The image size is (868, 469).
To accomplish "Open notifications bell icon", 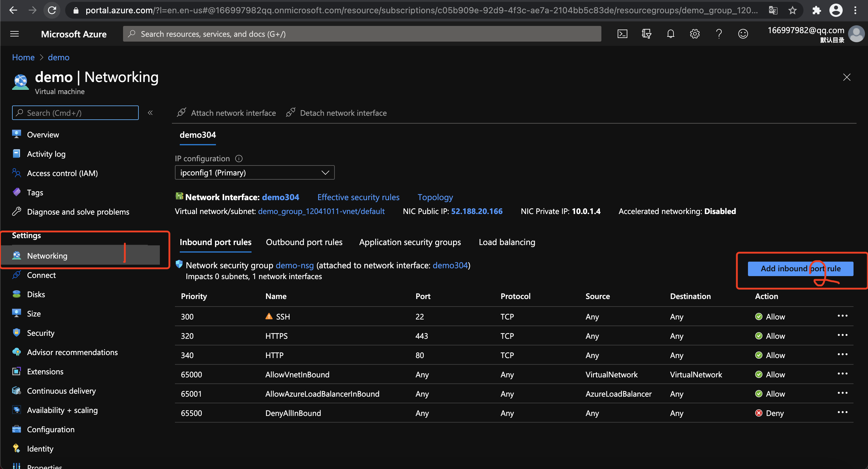I will pos(670,34).
